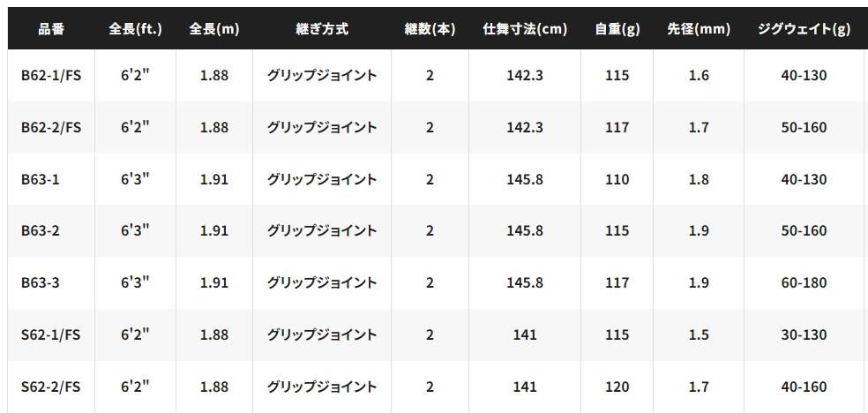868x413 pixels.
Task: Select the 全長(m) column header
Action: (x=213, y=29)
